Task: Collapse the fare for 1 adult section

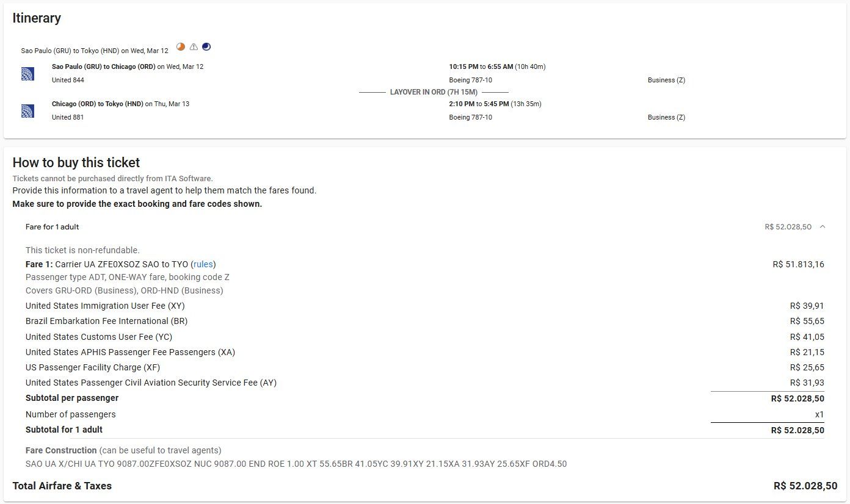Action: tap(823, 227)
